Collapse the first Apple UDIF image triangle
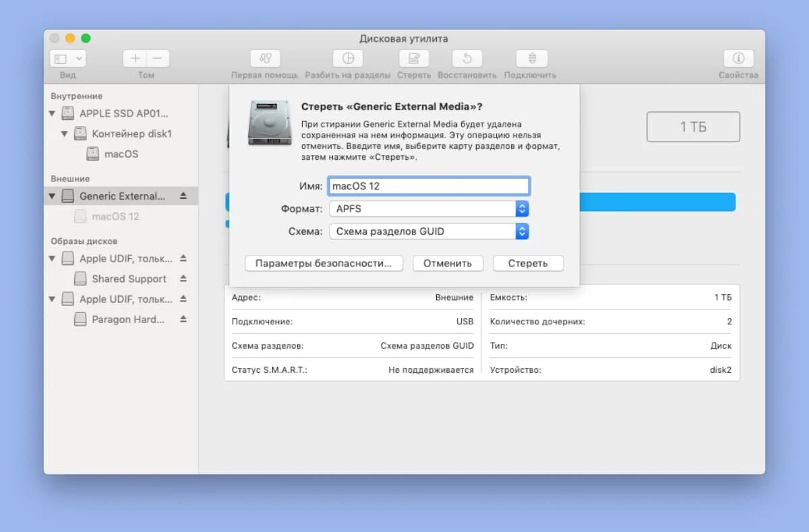The width and height of the screenshot is (809, 532). tap(52, 258)
